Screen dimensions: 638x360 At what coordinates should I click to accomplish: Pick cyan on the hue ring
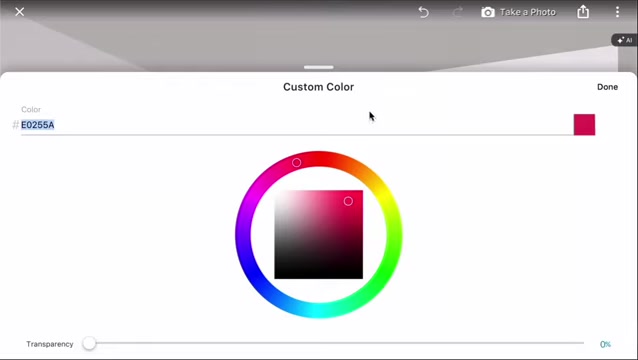pyautogui.click(x=319, y=310)
